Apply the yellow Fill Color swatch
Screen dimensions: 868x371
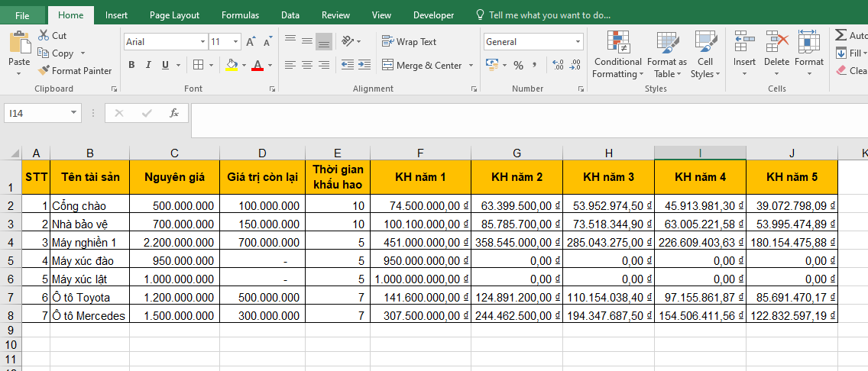(232, 66)
